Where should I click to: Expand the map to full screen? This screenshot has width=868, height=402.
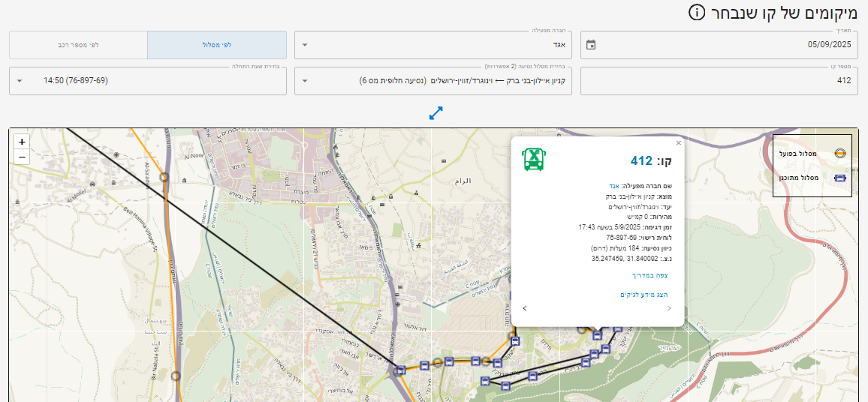pos(436,112)
